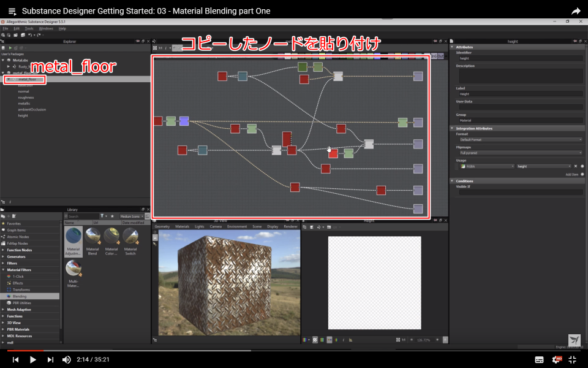Open the Favorites category in the Library
The width and height of the screenshot is (588, 368).
pos(14,223)
